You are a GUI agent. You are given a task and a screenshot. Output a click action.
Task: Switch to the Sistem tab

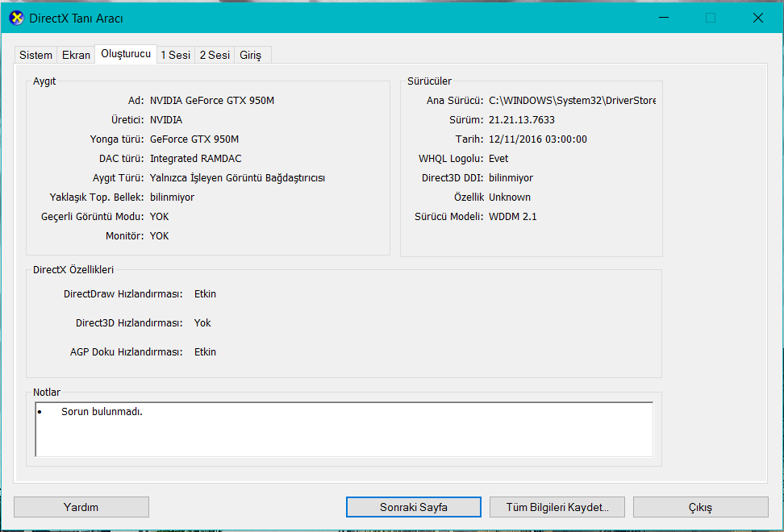pyautogui.click(x=35, y=55)
